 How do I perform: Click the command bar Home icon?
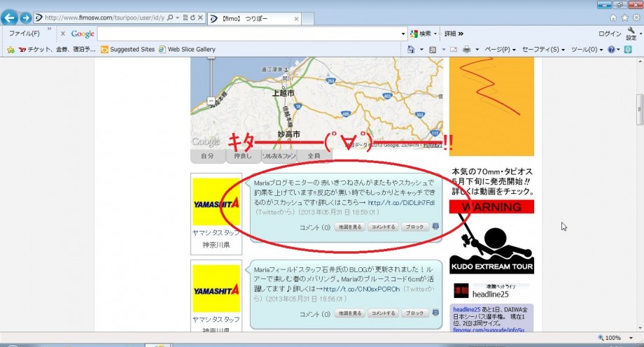coord(411,49)
